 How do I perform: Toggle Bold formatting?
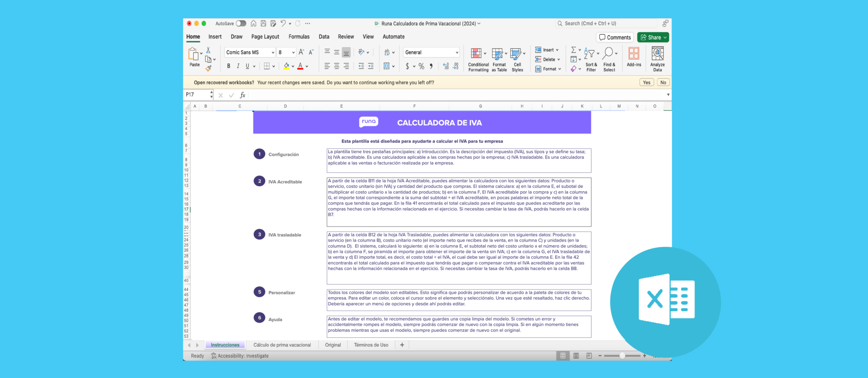click(x=228, y=66)
